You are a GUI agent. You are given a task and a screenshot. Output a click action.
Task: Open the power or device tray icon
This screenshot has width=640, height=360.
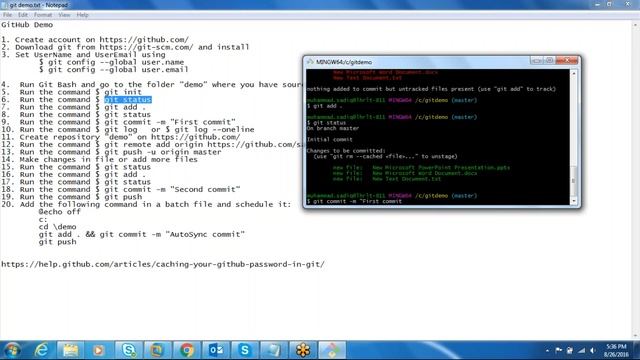coord(570,350)
